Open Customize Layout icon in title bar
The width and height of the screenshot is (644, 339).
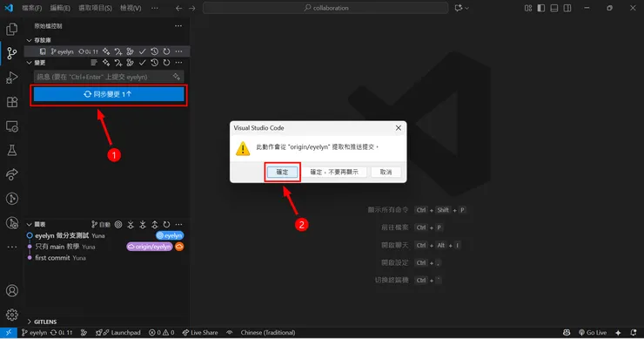[x=528, y=8]
